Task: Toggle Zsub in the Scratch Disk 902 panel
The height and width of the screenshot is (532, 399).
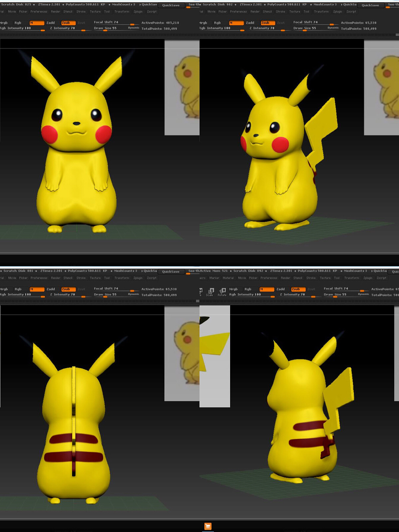Action: click(x=268, y=23)
